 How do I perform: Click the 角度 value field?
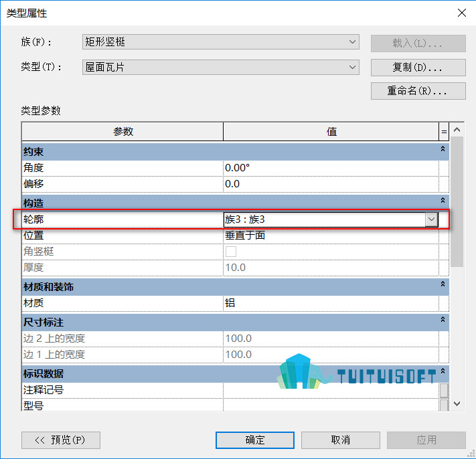pyautogui.click(x=331, y=168)
